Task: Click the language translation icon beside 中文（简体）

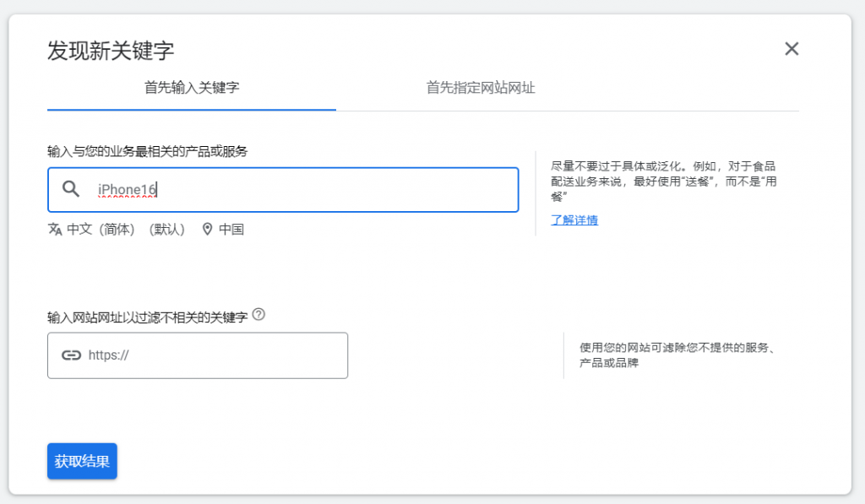Action: (x=54, y=229)
